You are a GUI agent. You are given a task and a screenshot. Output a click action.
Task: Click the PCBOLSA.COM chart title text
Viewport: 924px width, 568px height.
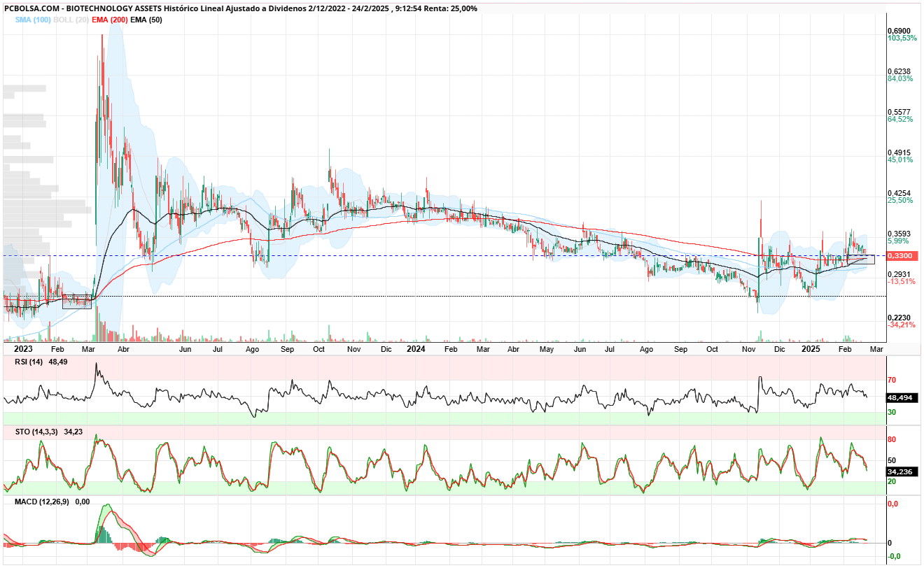[30, 8]
